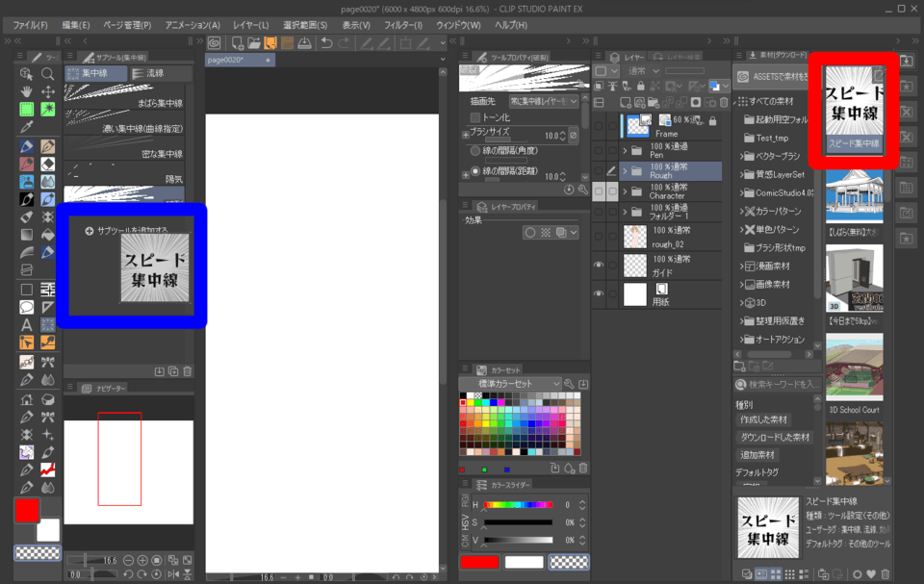Image resolution: width=924 pixels, height=584 pixels.
Task: Click Redo in the command bar
Action: (x=344, y=42)
